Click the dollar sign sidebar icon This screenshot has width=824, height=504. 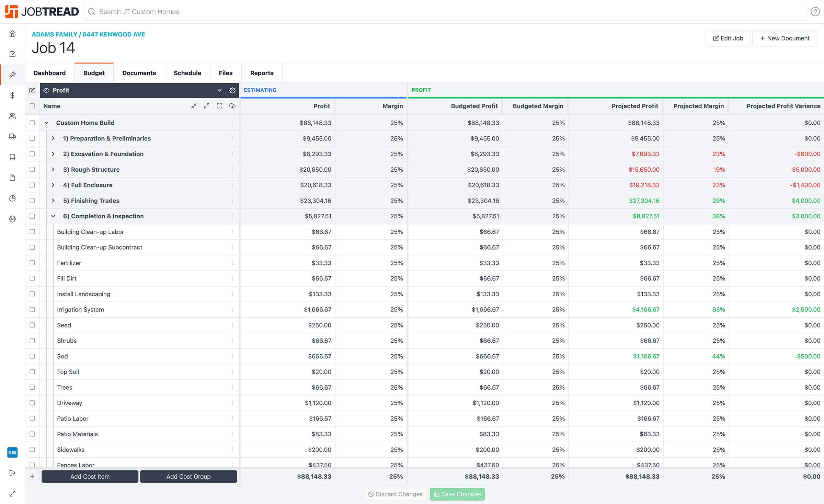point(12,95)
